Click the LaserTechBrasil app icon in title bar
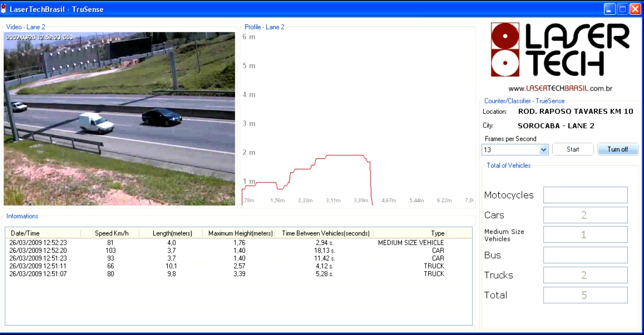Image resolution: width=644 pixels, height=335 pixels. (x=4, y=9)
